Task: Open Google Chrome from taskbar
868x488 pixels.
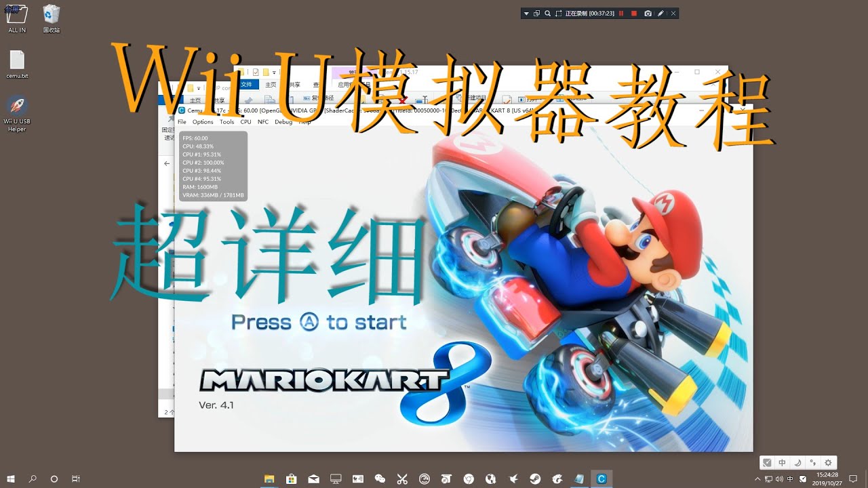Action: click(x=469, y=479)
